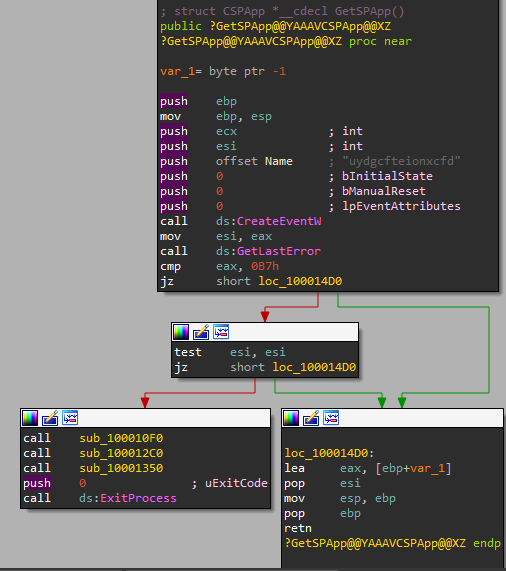Click 'pop esi' instruction
This screenshot has height=571, width=506.
(322, 483)
